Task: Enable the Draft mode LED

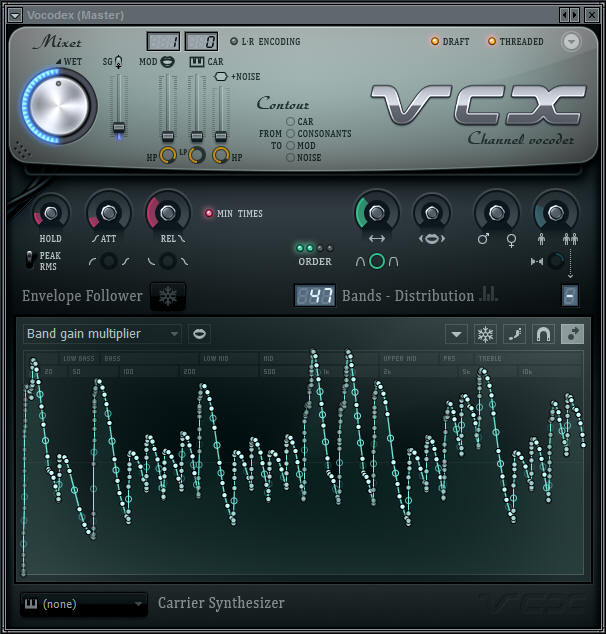Action: click(435, 42)
